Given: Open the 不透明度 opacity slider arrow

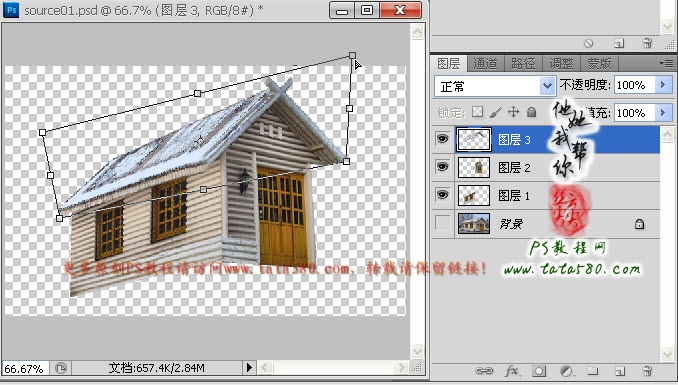Looking at the screenshot, I should pos(663,85).
